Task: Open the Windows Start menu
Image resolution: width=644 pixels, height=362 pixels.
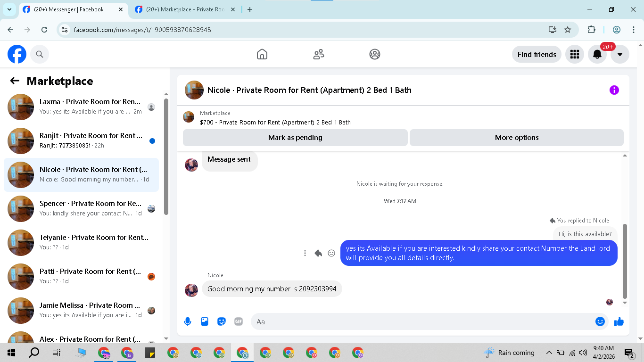Action: pyautogui.click(x=10, y=353)
